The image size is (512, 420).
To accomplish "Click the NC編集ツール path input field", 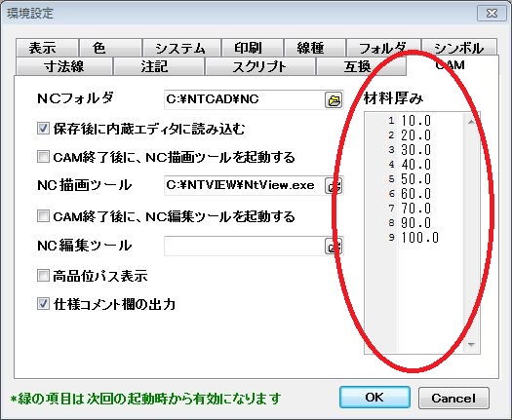I will click(244, 247).
